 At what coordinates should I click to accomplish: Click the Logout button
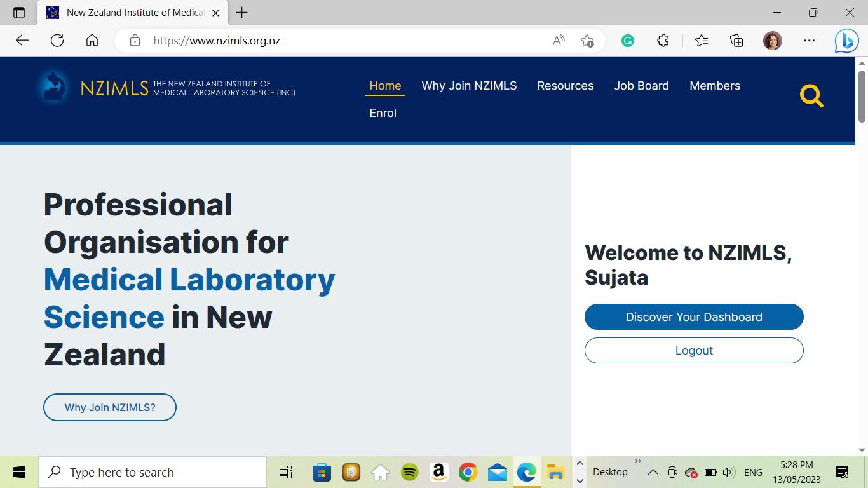pos(694,351)
